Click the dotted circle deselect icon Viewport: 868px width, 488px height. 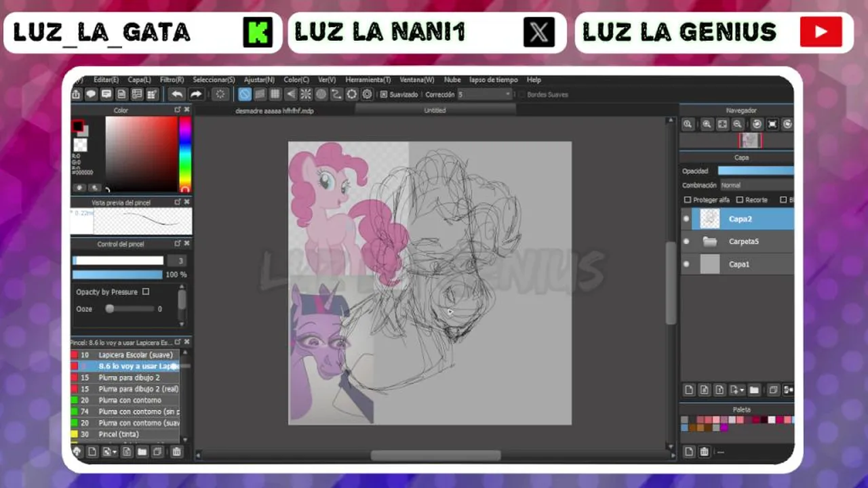(220, 94)
